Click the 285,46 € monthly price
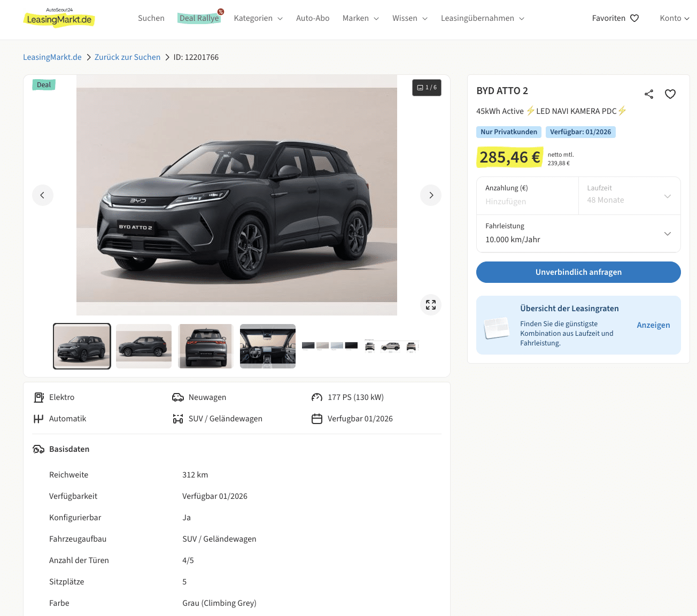This screenshot has width=697, height=616. 510,157
